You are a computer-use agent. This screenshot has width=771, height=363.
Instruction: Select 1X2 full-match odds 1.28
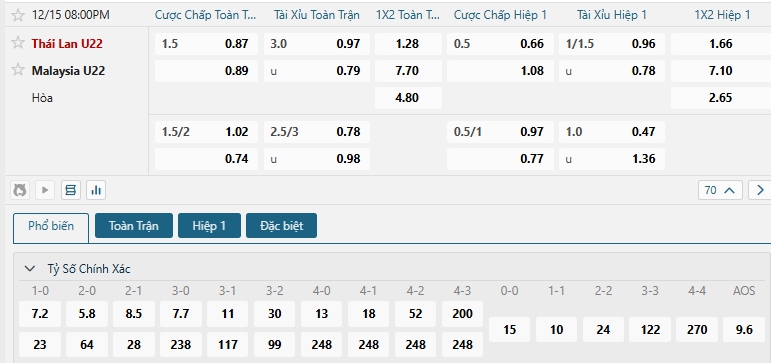pyautogui.click(x=408, y=44)
